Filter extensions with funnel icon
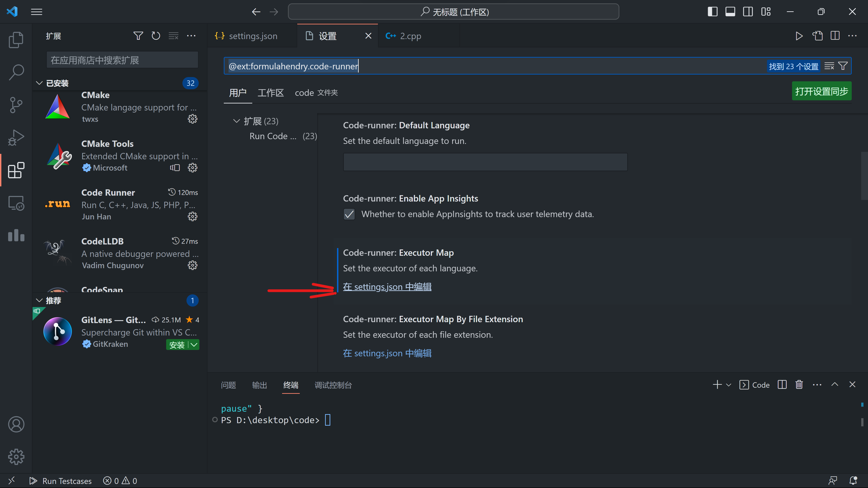This screenshot has width=868, height=488. tap(138, 36)
